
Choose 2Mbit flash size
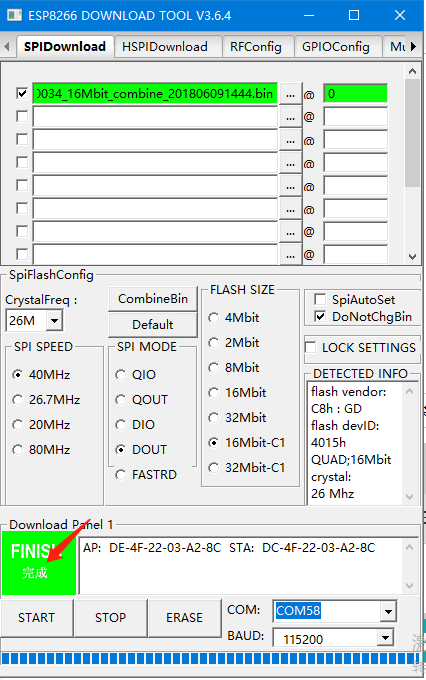[x=234, y=343]
